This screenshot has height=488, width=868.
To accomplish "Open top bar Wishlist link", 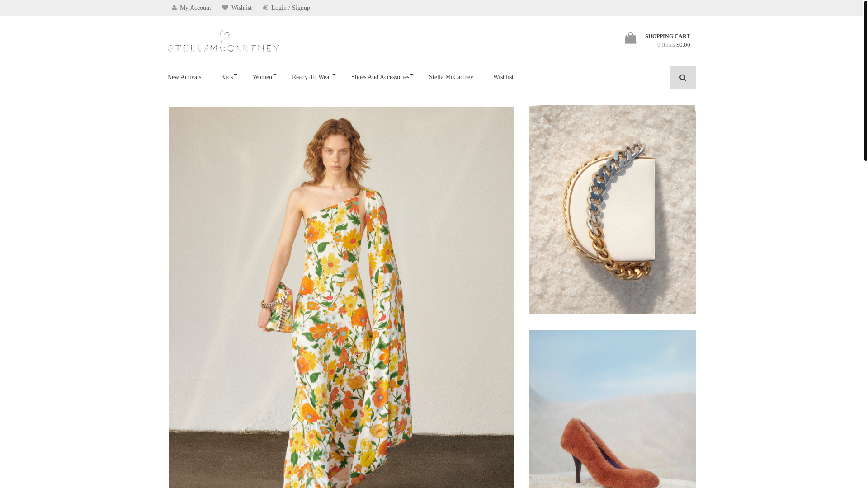I will (x=241, y=8).
